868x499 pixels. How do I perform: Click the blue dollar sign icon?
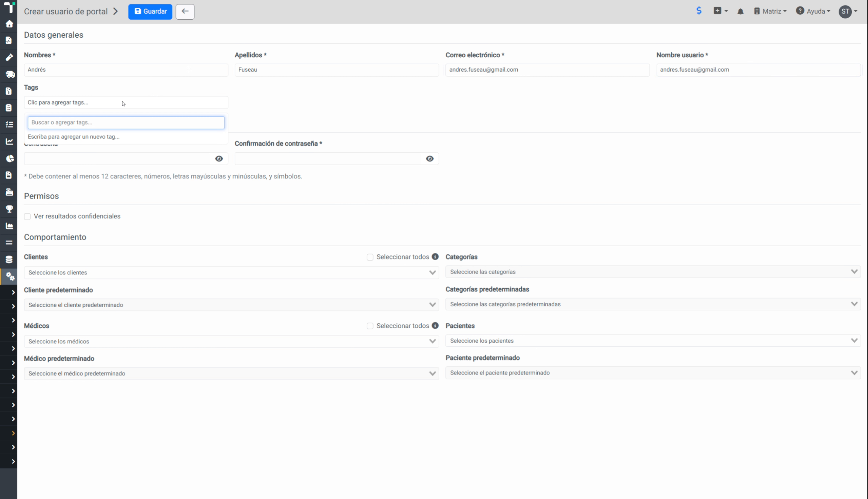(698, 11)
